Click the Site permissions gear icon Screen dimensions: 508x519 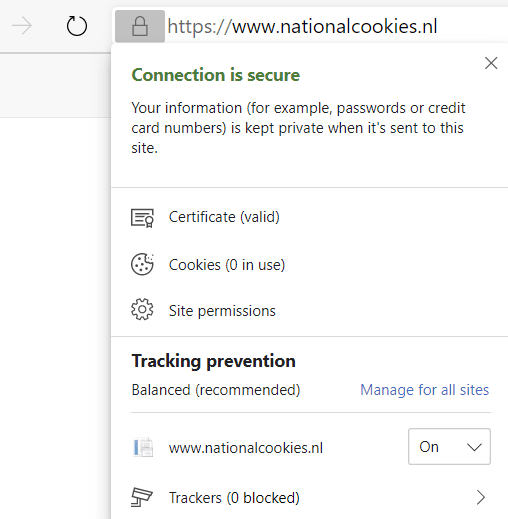tap(142, 309)
